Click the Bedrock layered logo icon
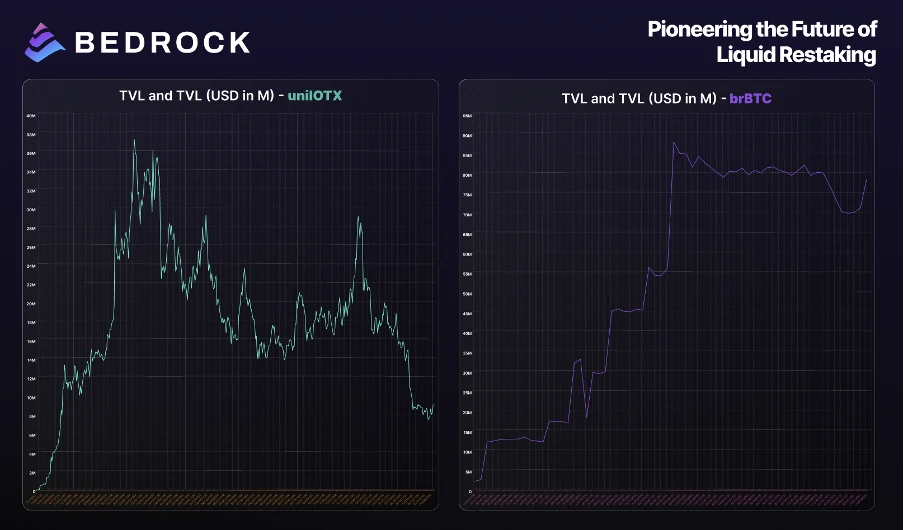The width and height of the screenshot is (904, 530). 43,41
